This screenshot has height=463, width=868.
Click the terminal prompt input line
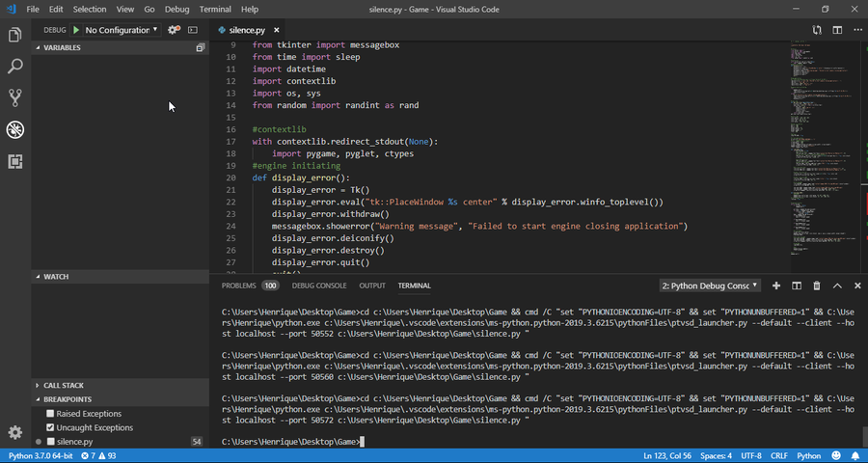pyautogui.click(x=291, y=442)
